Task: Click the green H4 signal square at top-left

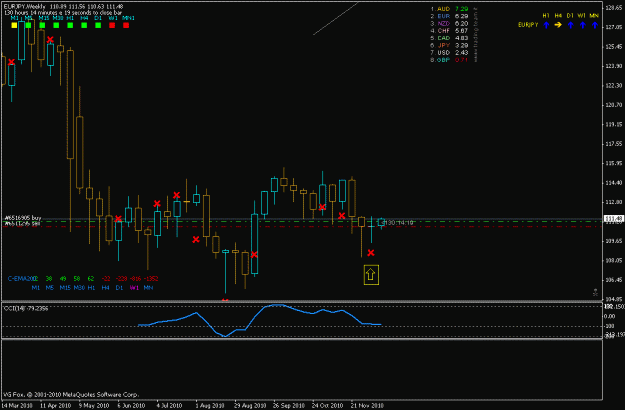Action: pyautogui.click(x=84, y=25)
